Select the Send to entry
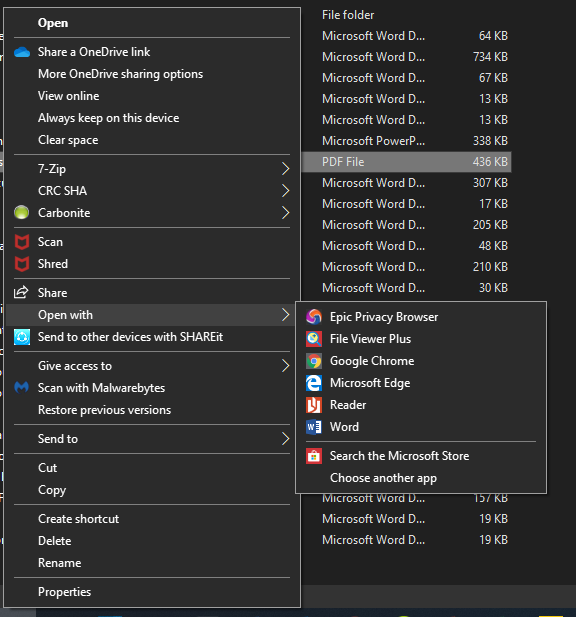Screen dimensions: 576x617 point(152,439)
